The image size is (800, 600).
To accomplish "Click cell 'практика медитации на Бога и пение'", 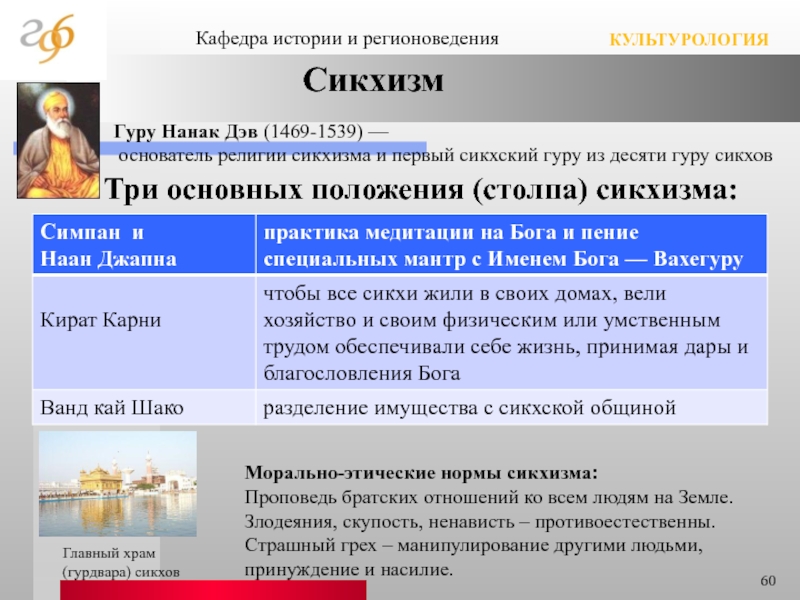I will [512, 245].
